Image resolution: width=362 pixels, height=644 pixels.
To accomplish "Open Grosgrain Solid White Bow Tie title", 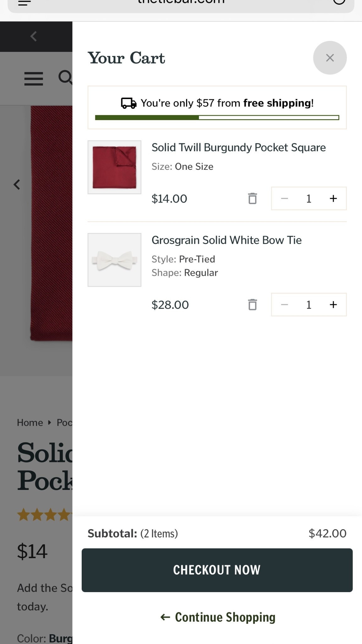I will [x=227, y=240].
